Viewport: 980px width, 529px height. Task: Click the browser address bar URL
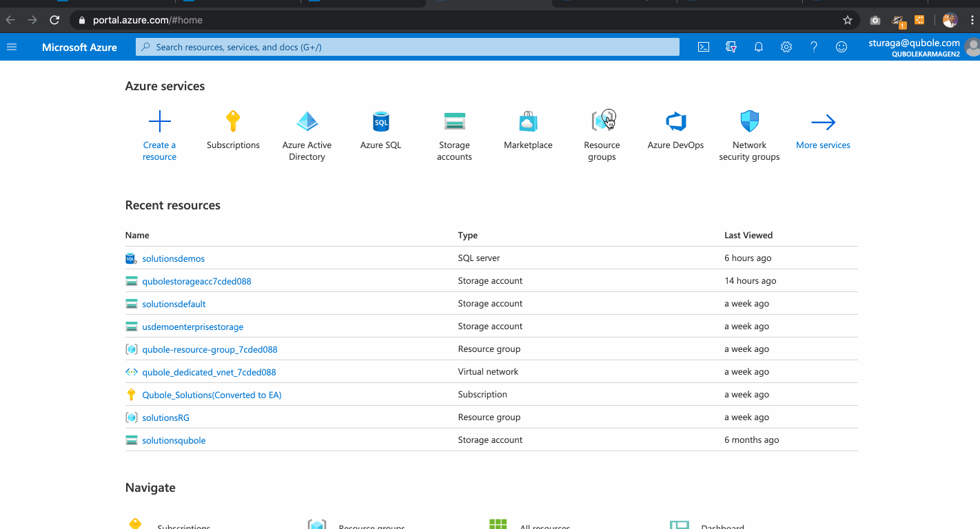[x=147, y=20]
